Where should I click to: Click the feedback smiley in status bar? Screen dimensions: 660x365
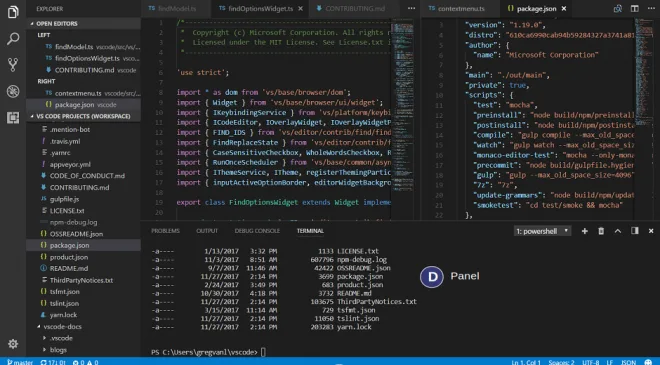pyautogui.click(x=648, y=362)
